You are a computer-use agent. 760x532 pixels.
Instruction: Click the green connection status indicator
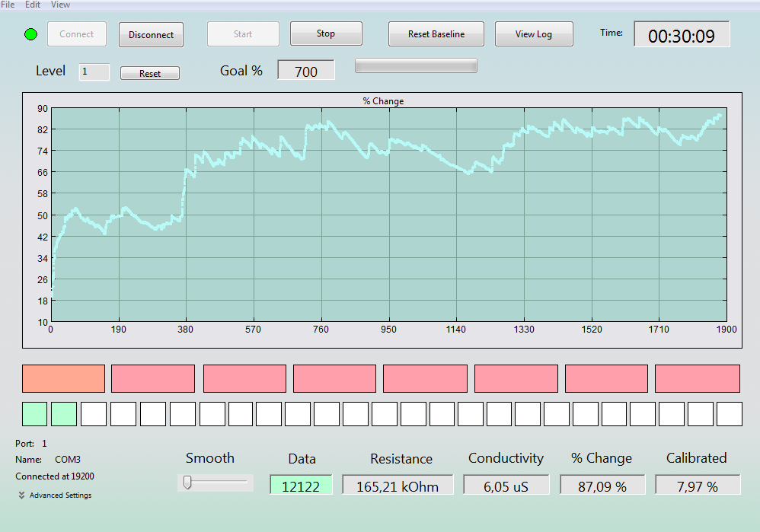tap(31, 34)
